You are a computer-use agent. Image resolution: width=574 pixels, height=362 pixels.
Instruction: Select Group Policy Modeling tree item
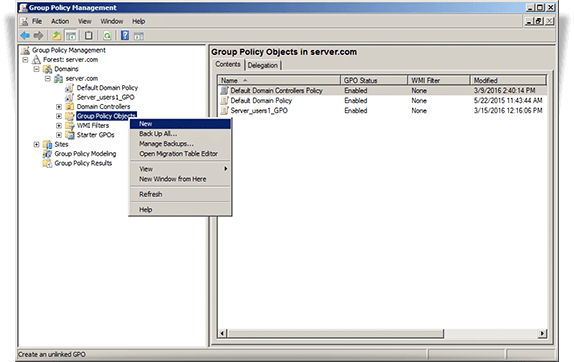(x=85, y=154)
